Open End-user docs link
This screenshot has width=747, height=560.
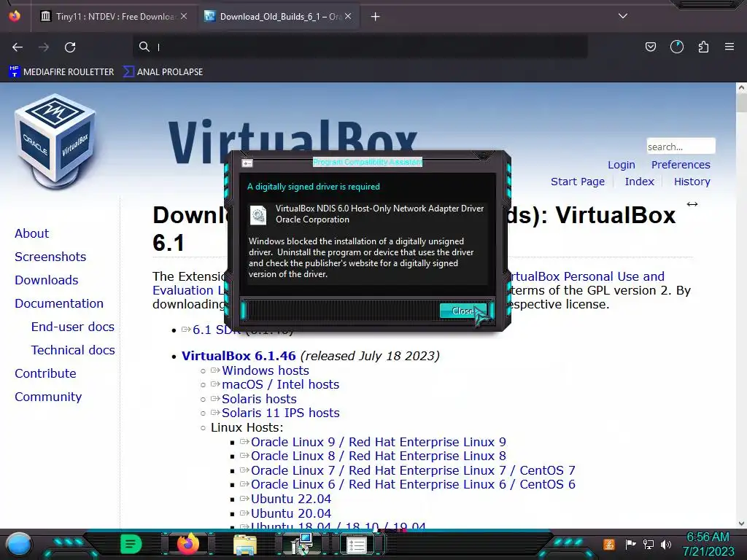tap(72, 327)
